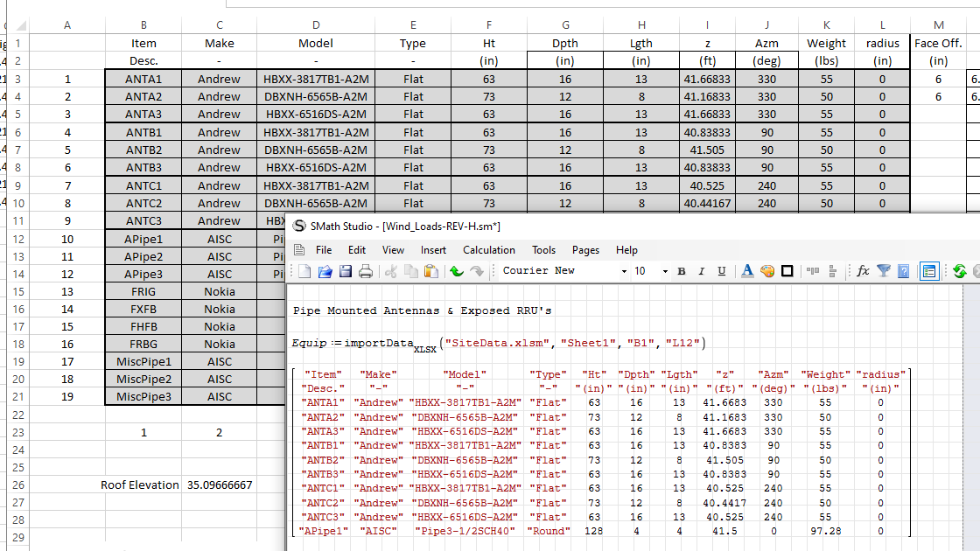Click the New document icon in SMath

tap(304, 271)
